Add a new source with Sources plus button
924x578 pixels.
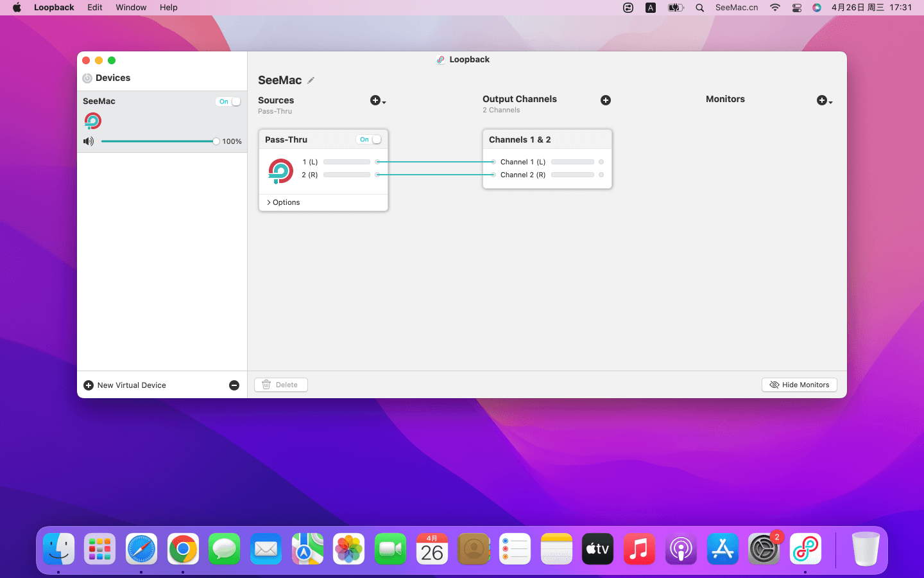tap(377, 100)
